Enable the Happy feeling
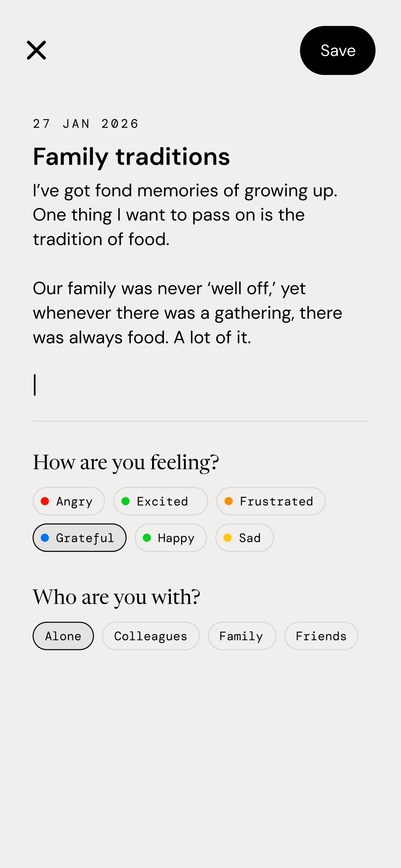Viewport: 401px width, 868px height. (x=170, y=538)
